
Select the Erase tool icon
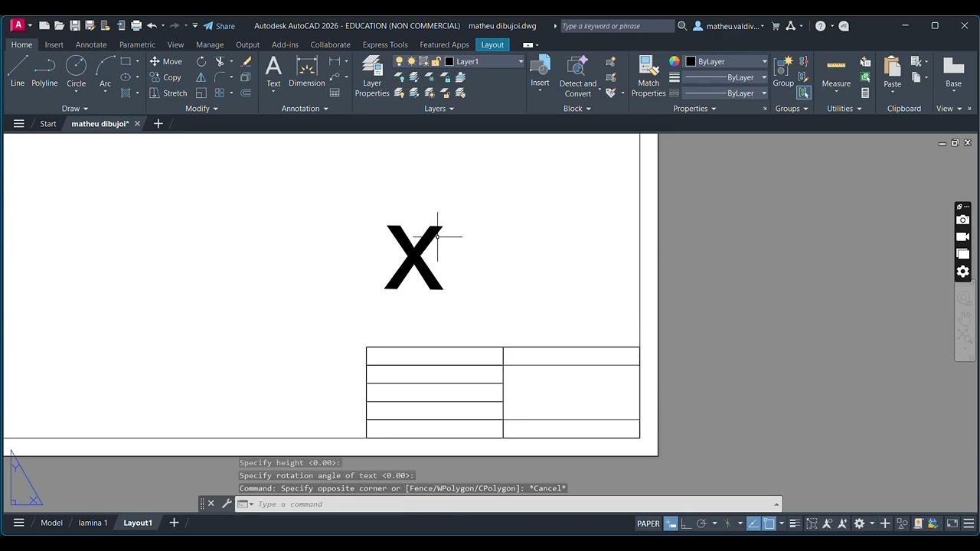coord(246,61)
